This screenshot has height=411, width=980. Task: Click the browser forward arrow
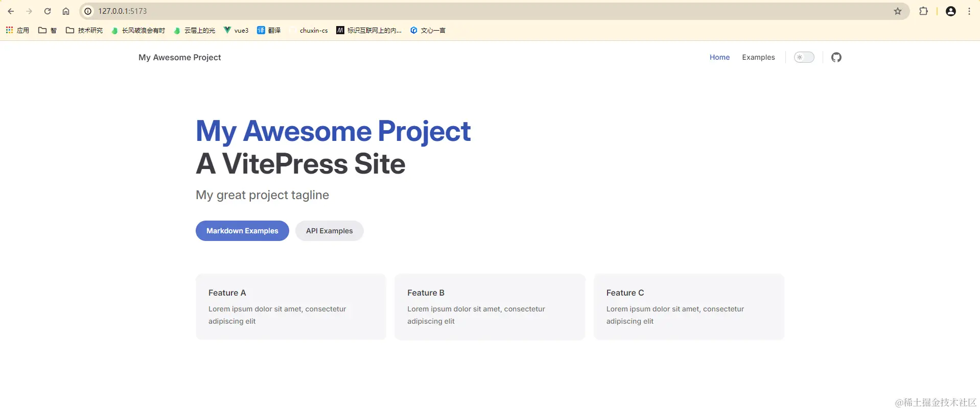pyautogui.click(x=29, y=11)
